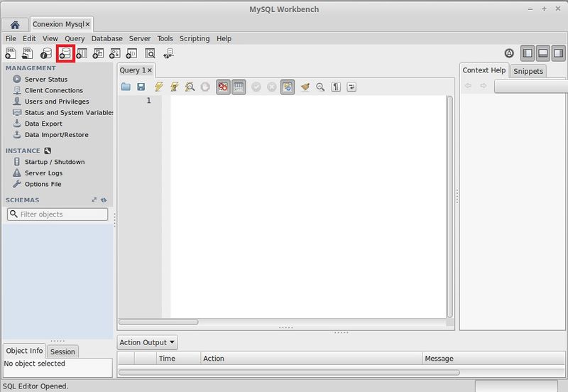The height and width of the screenshot is (392, 568).
Task: Open the Scripting menu
Action: (x=195, y=38)
